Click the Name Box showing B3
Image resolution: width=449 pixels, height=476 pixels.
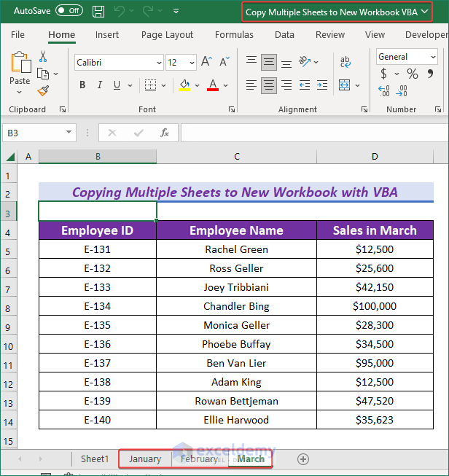pyautogui.click(x=39, y=133)
